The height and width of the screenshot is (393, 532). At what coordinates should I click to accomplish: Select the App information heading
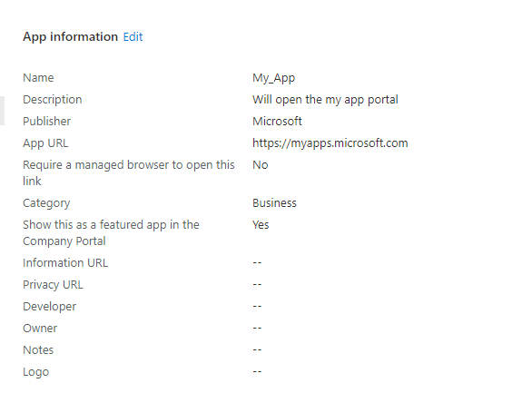70,37
